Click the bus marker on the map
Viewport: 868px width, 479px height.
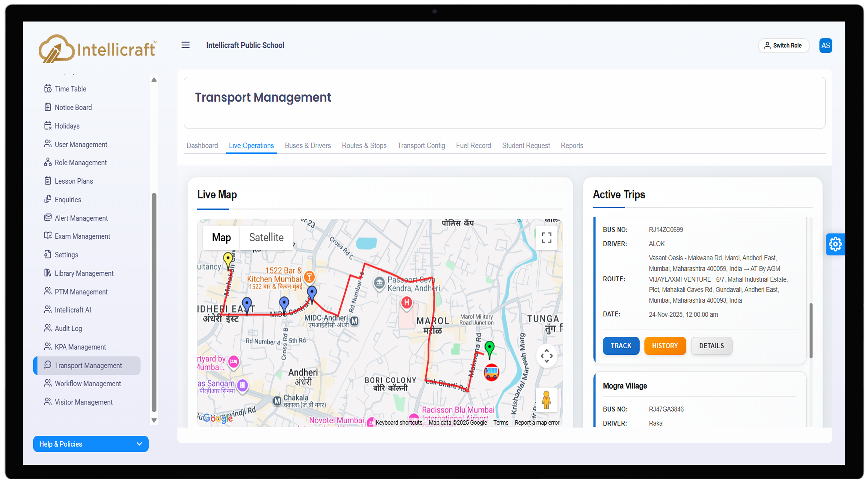[491, 372]
